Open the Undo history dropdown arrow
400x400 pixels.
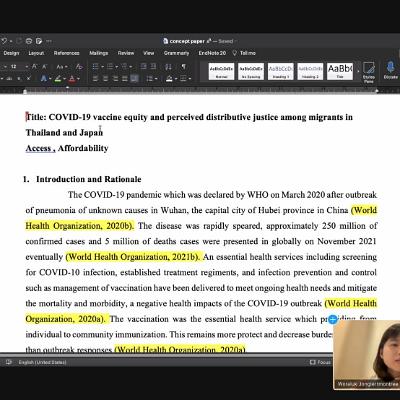pos(11,41)
